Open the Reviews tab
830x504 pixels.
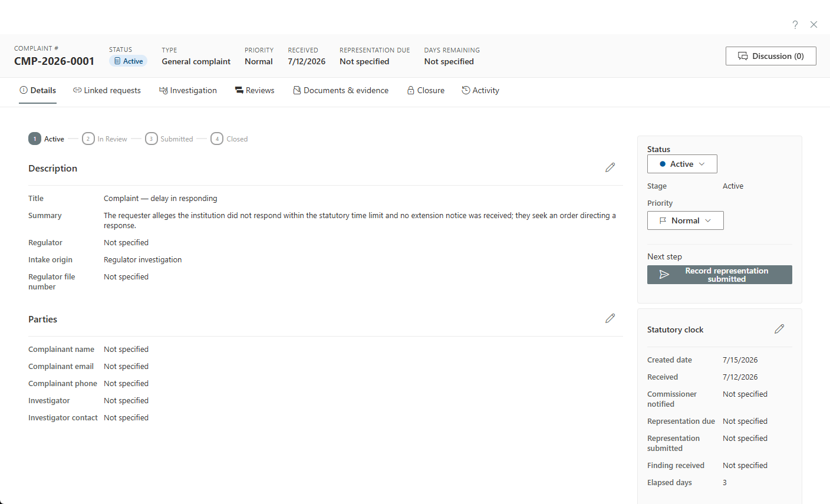[x=255, y=90]
